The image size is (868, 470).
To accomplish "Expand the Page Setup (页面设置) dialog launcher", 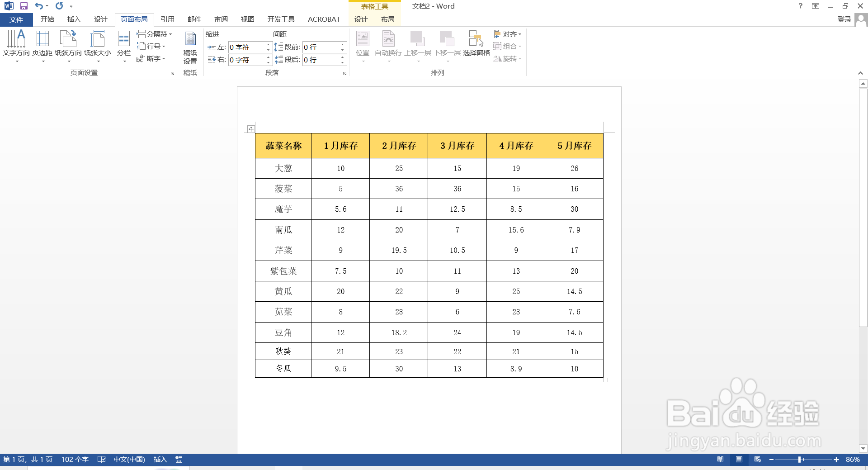I will pos(172,73).
